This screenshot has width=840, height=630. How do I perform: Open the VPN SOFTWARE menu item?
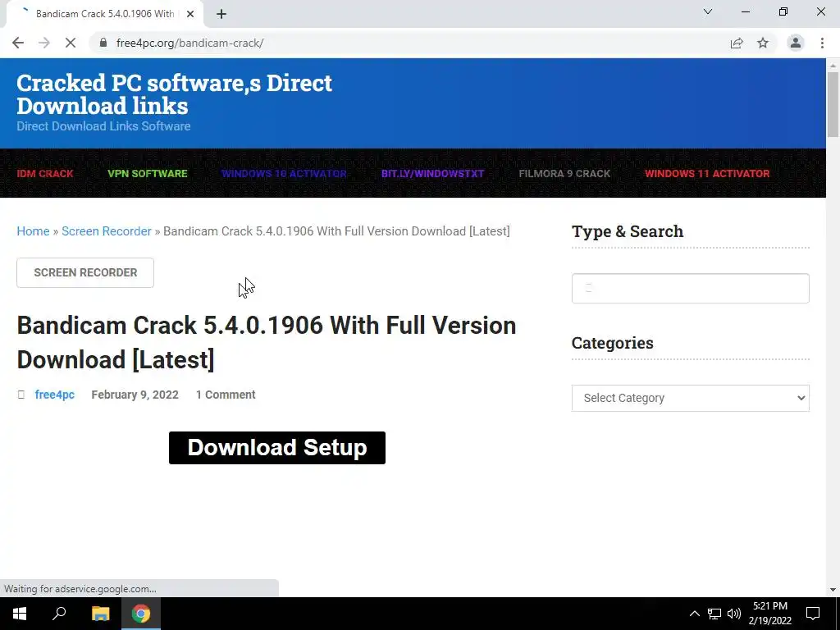pos(148,174)
